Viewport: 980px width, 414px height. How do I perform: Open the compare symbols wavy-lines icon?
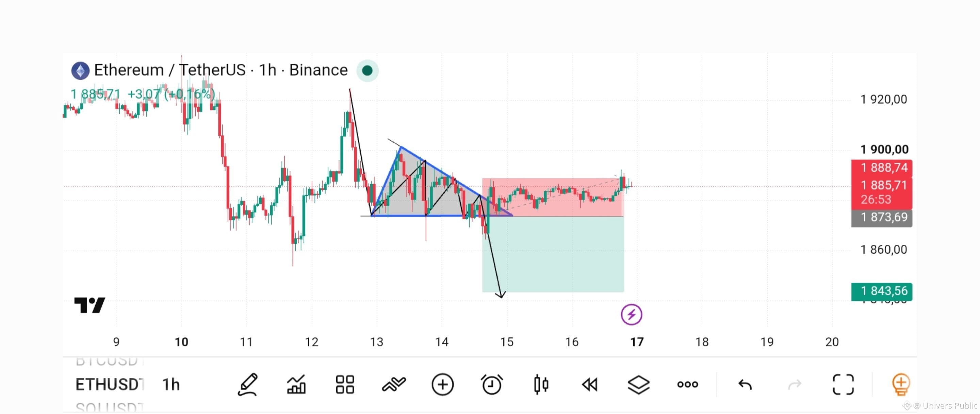[x=394, y=384]
